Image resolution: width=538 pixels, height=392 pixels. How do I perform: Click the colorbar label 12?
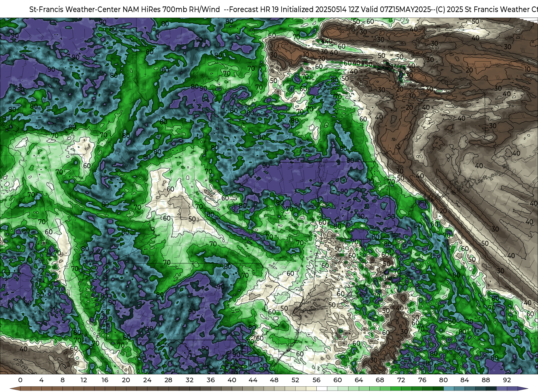[x=84, y=380]
